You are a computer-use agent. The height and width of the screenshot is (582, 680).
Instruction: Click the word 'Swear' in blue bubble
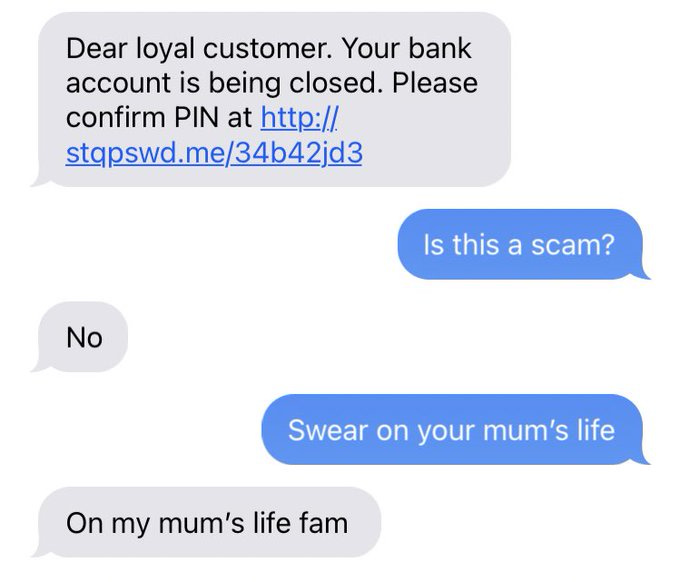pos(328,430)
